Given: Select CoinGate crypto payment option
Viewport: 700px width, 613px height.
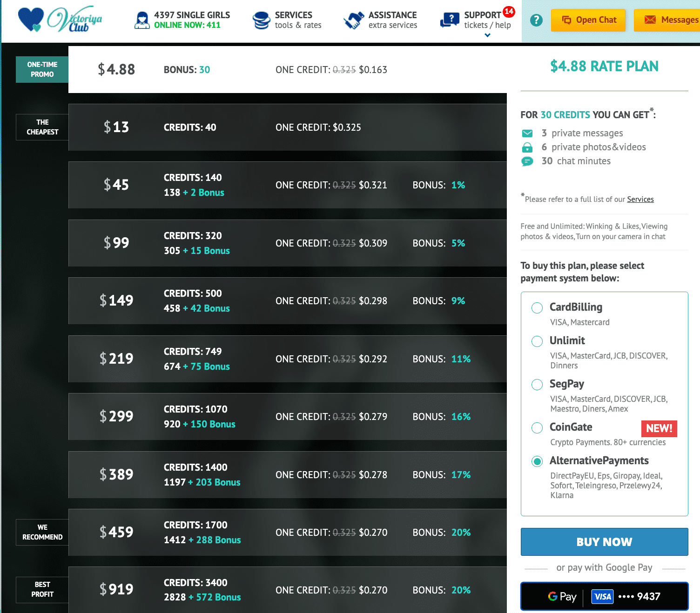Looking at the screenshot, I should coord(537,428).
